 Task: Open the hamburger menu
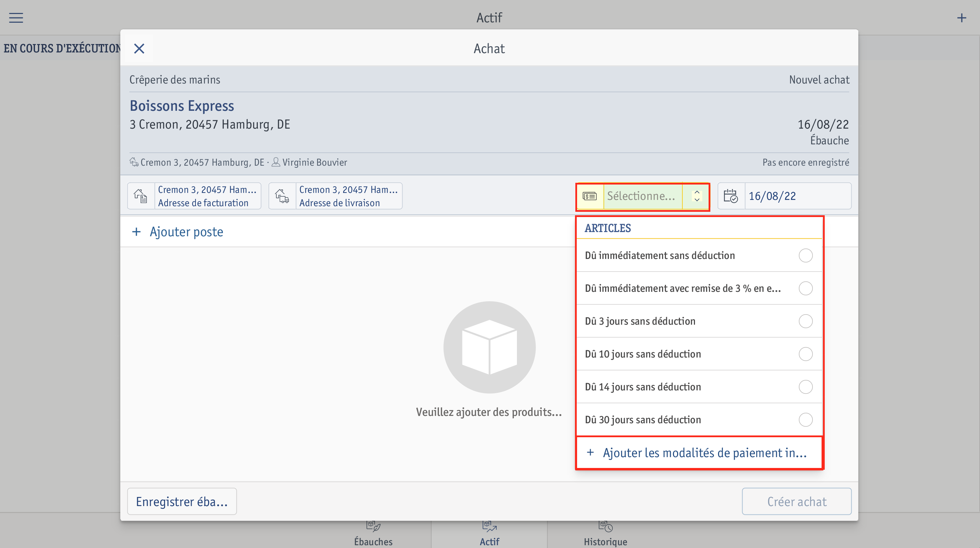pos(16,17)
